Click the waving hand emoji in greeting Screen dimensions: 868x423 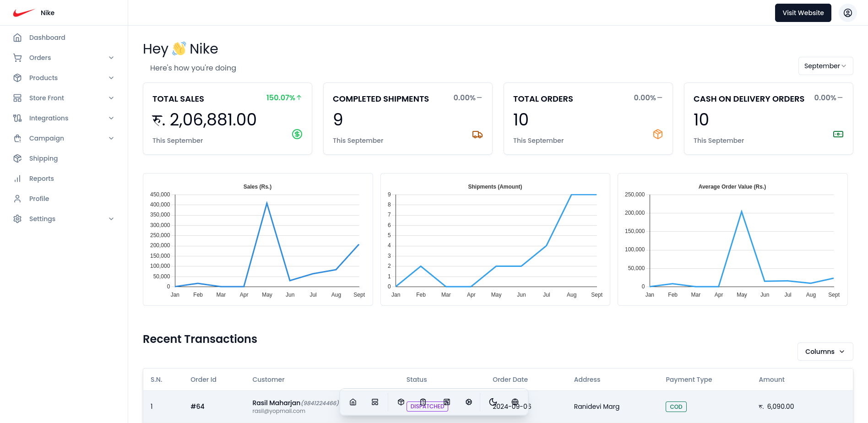coord(179,49)
